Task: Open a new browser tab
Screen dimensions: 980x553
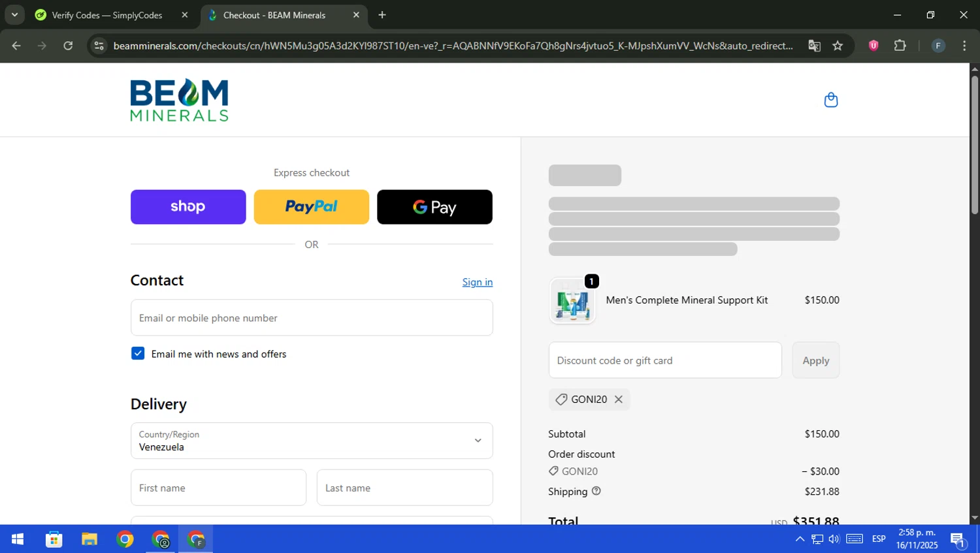Action: click(x=382, y=15)
